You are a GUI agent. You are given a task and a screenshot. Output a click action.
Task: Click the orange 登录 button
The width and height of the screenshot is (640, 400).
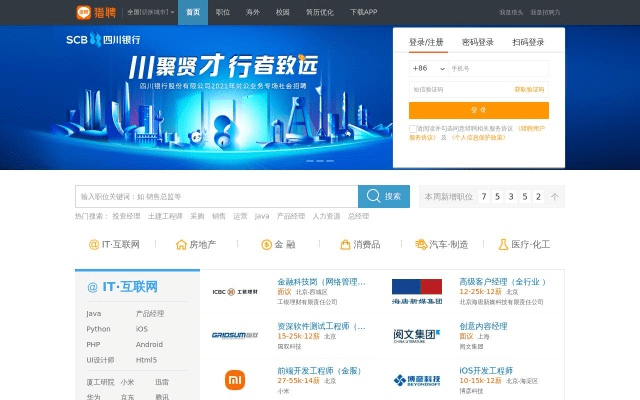point(479,110)
